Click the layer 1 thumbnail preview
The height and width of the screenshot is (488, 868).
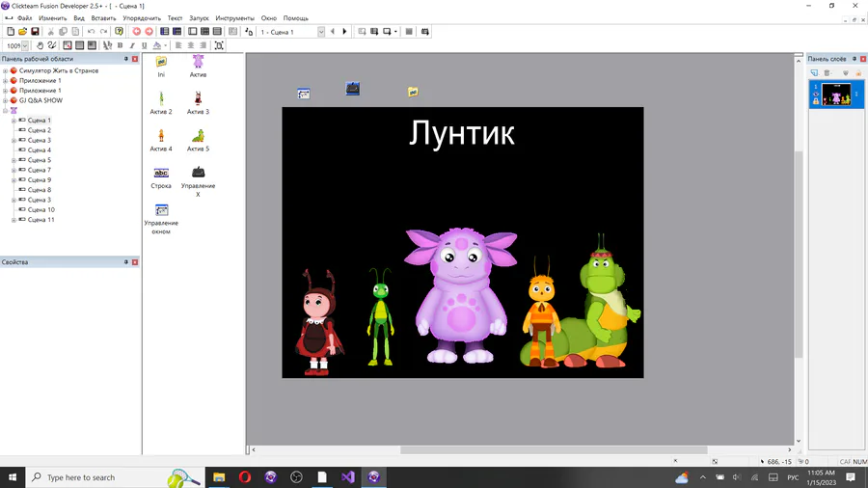[x=836, y=95]
